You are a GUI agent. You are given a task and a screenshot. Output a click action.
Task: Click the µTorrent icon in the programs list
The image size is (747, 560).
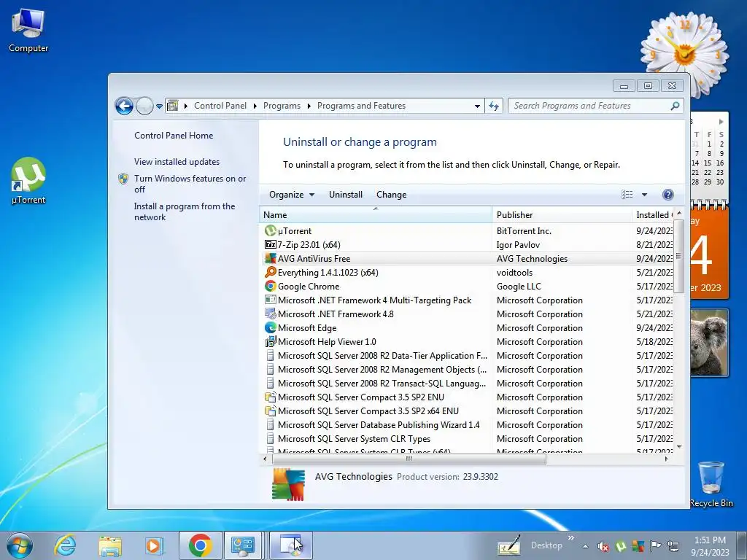270,231
